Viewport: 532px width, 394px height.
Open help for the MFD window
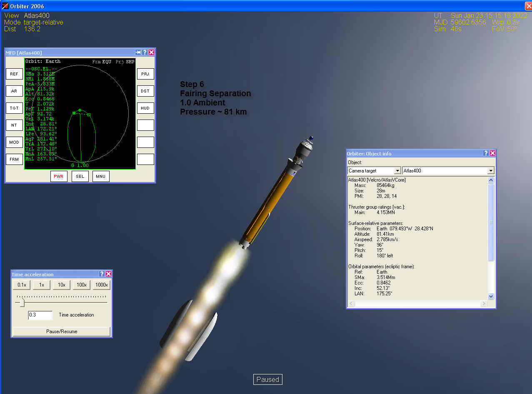pyautogui.click(x=145, y=52)
